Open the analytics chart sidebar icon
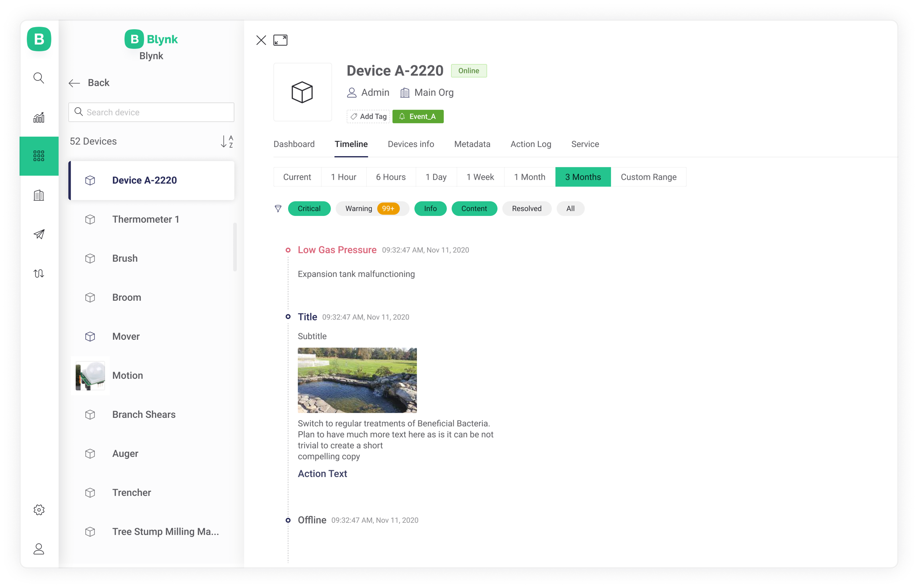 click(39, 117)
